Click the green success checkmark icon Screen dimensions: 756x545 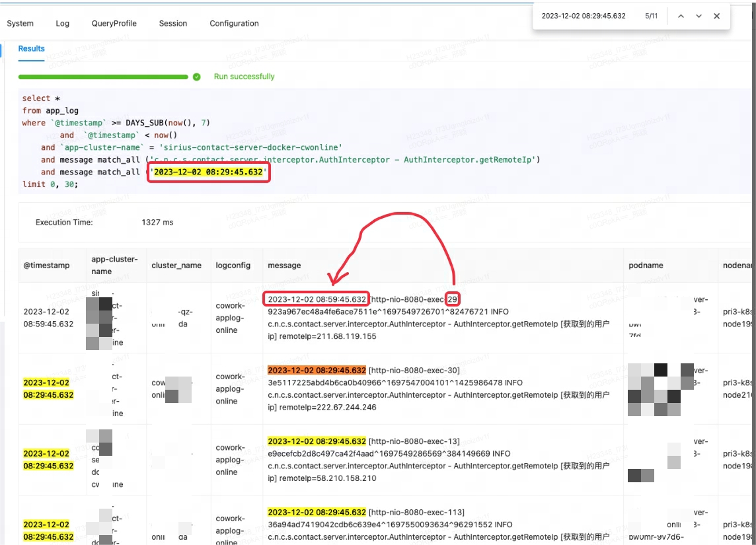pyautogui.click(x=196, y=77)
